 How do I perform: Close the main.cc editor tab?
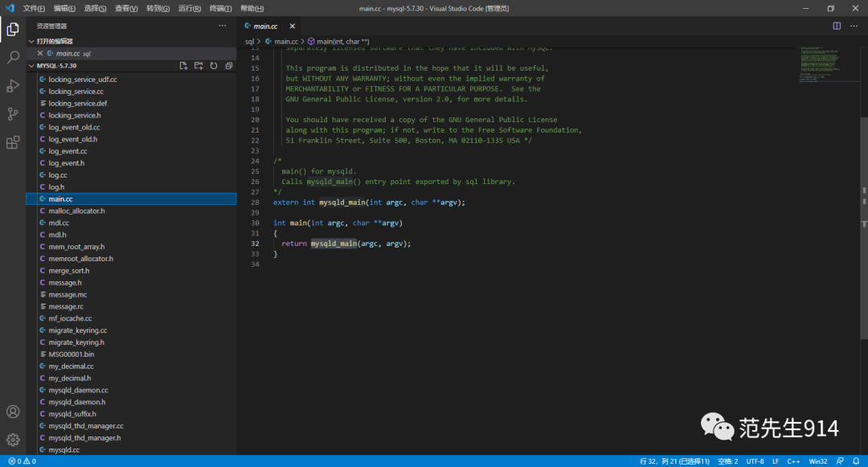tap(293, 26)
